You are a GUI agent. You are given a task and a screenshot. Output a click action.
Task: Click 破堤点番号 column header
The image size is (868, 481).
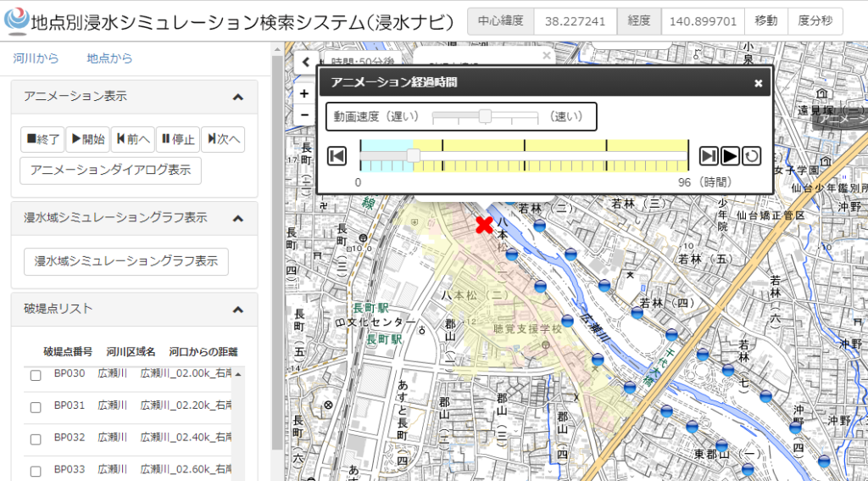tap(68, 352)
